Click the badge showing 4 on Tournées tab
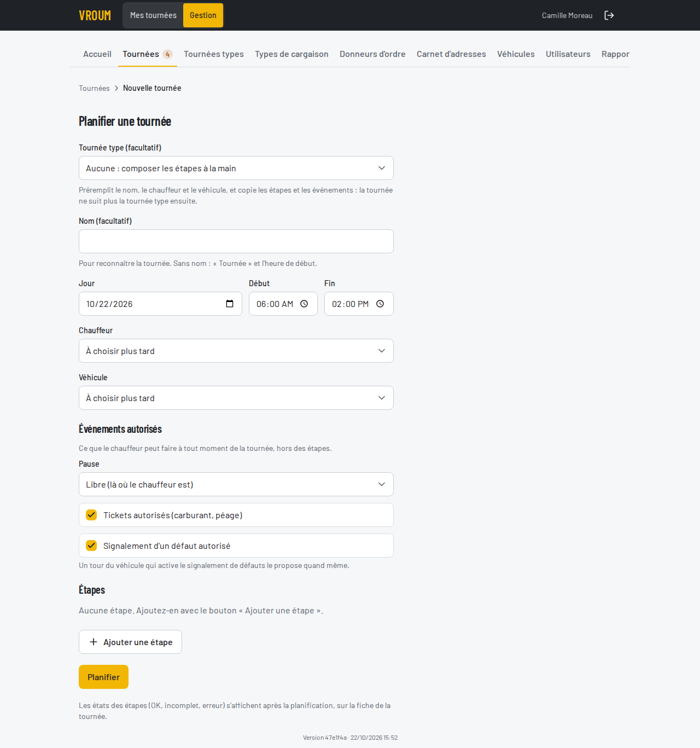 [167, 54]
